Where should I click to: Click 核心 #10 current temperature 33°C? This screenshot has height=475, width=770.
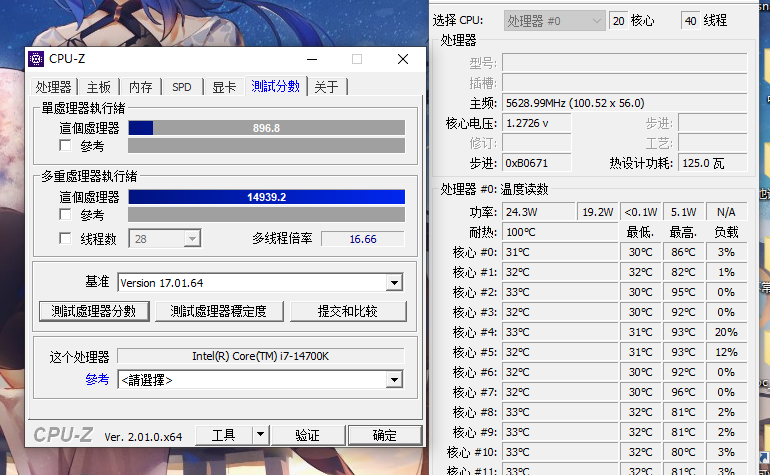[x=560, y=452]
